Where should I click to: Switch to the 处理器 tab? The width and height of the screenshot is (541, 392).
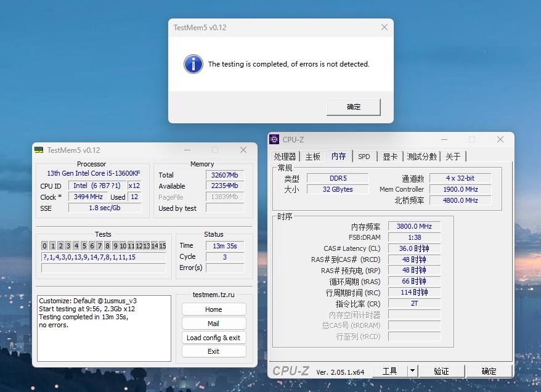(x=285, y=157)
